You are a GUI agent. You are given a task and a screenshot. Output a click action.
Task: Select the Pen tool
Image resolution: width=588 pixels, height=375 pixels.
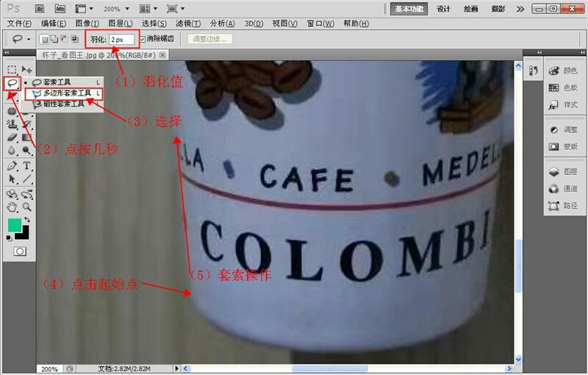pos(12,165)
